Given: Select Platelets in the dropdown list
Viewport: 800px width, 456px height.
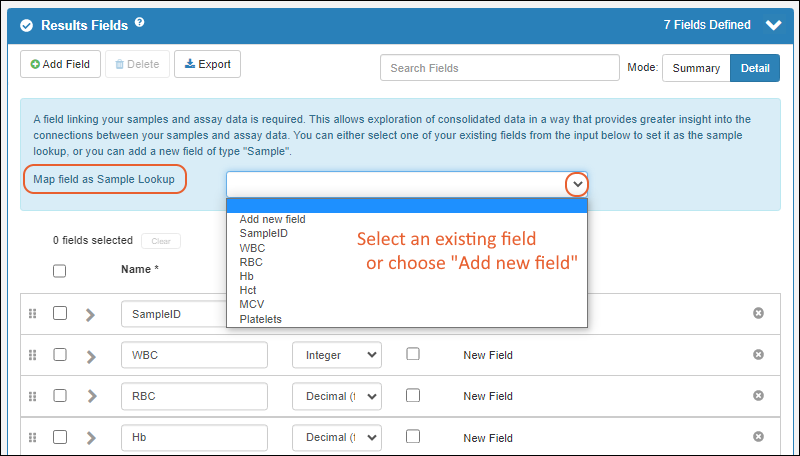Looking at the screenshot, I should coord(261,319).
